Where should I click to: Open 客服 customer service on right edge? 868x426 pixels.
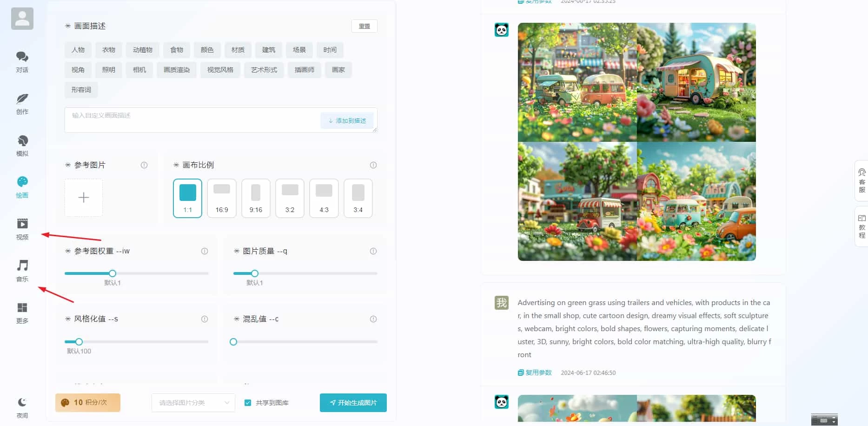(x=861, y=181)
